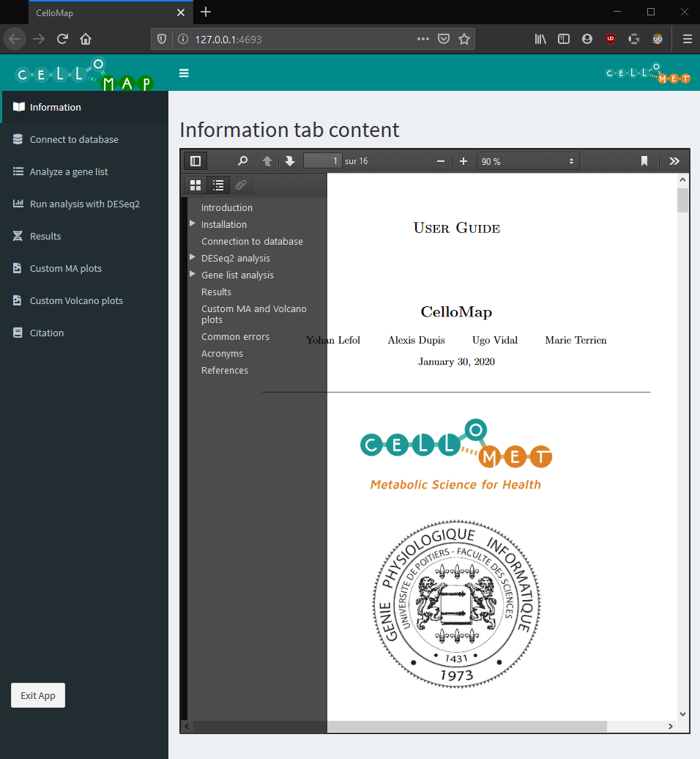Viewport: 700px width, 759px height.
Task: Go back to the previous browser page
Action: coord(15,40)
